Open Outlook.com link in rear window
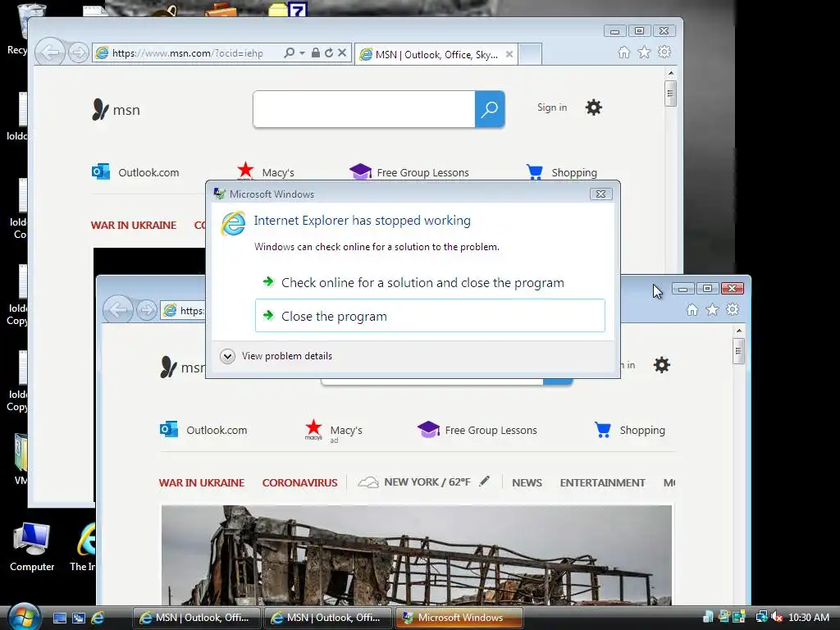Image resolution: width=840 pixels, height=630 pixels. click(135, 172)
